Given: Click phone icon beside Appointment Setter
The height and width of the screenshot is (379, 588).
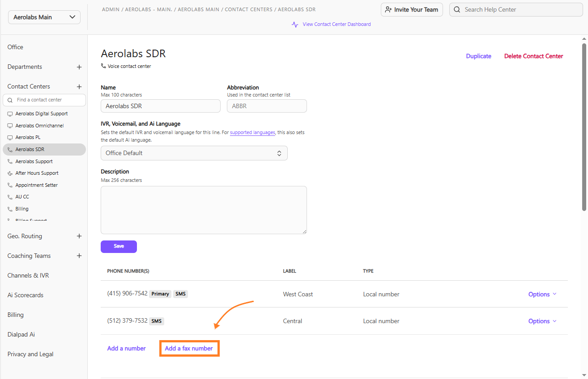Looking at the screenshot, I should click(x=10, y=185).
